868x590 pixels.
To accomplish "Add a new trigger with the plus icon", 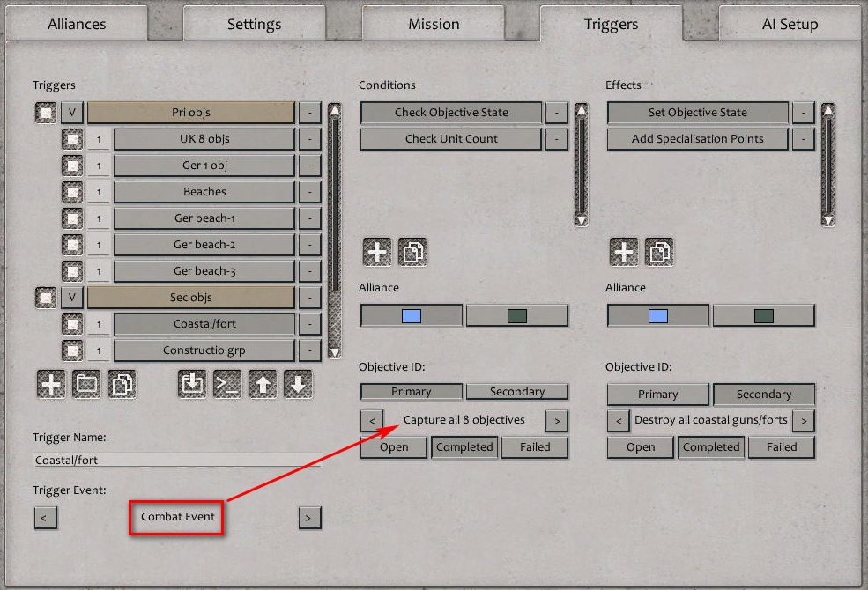I will (x=50, y=385).
